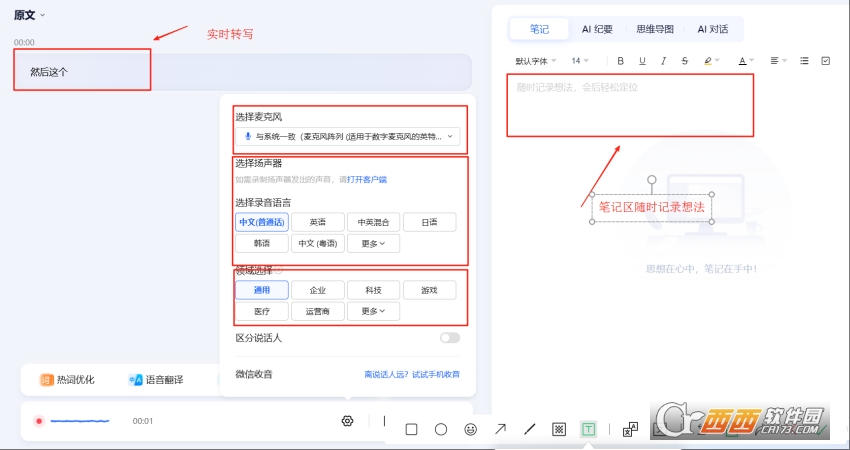Choose the 企业 domain option
This screenshot has height=450, width=850.
pyautogui.click(x=318, y=290)
